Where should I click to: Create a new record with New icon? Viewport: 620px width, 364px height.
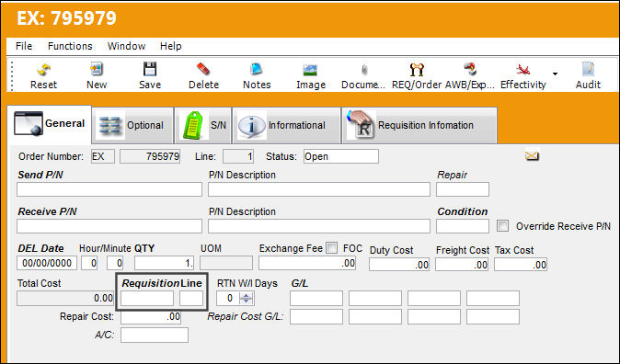[x=97, y=76]
